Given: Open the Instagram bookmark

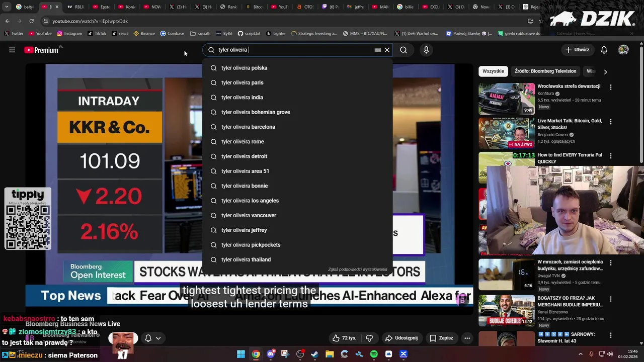Looking at the screenshot, I should coord(69,34).
